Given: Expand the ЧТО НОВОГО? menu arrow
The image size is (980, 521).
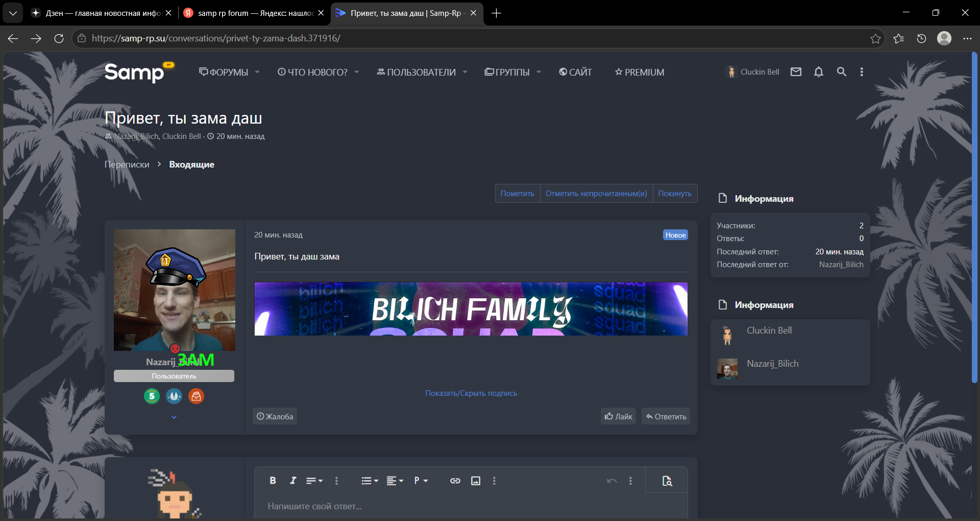Looking at the screenshot, I should pyautogui.click(x=357, y=72).
